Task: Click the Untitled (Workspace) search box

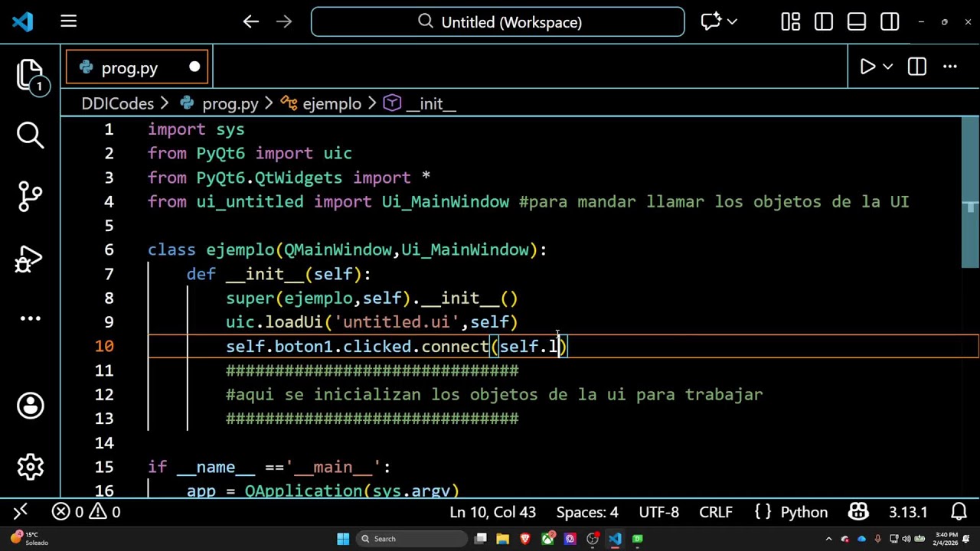Action: click(x=498, y=22)
